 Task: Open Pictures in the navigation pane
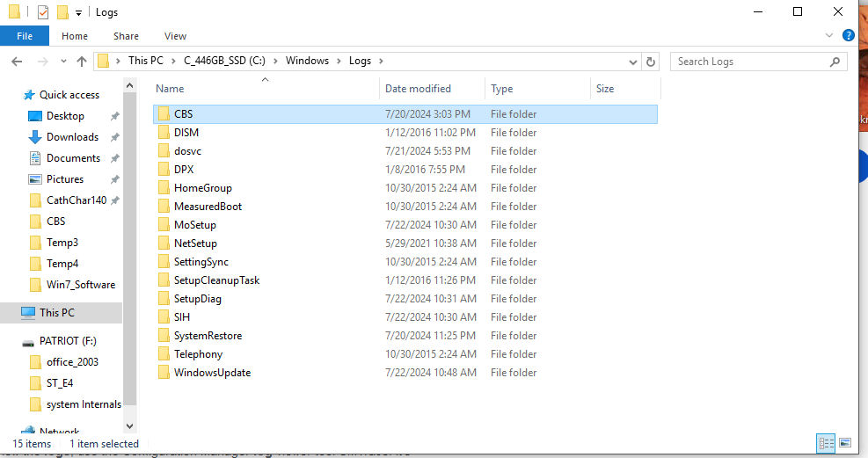coord(65,179)
